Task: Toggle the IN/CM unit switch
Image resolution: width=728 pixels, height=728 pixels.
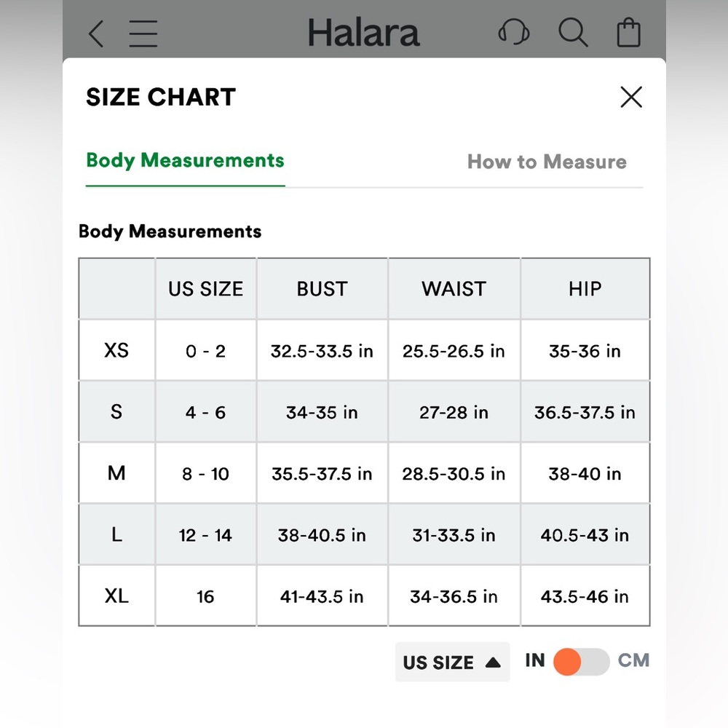Action: click(x=580, y=662)
